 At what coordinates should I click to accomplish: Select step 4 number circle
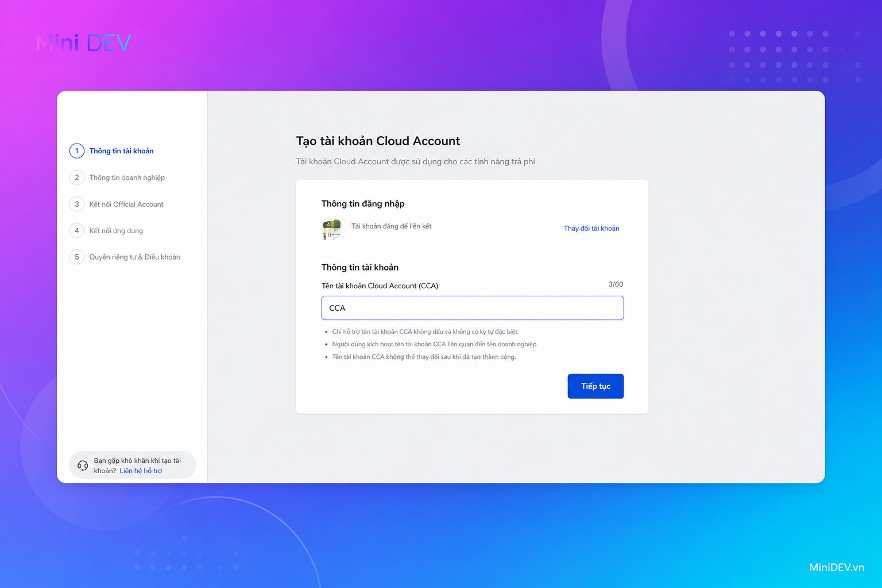coord(77,230)
